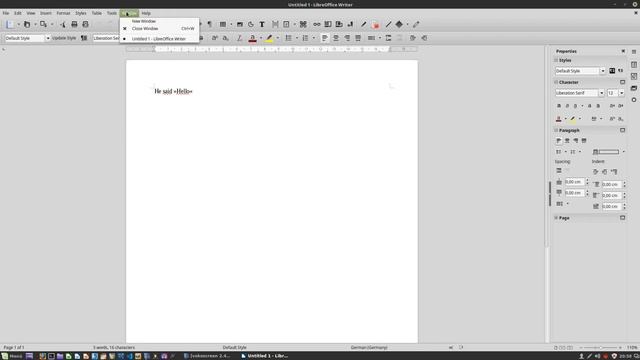
Task: Click the Clear Direct Formatting icon
Action: pos(240,38)
